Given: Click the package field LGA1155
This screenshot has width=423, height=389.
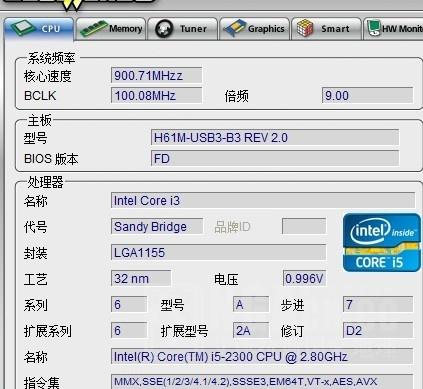Looking at the screenshot, I should (218, 252).
